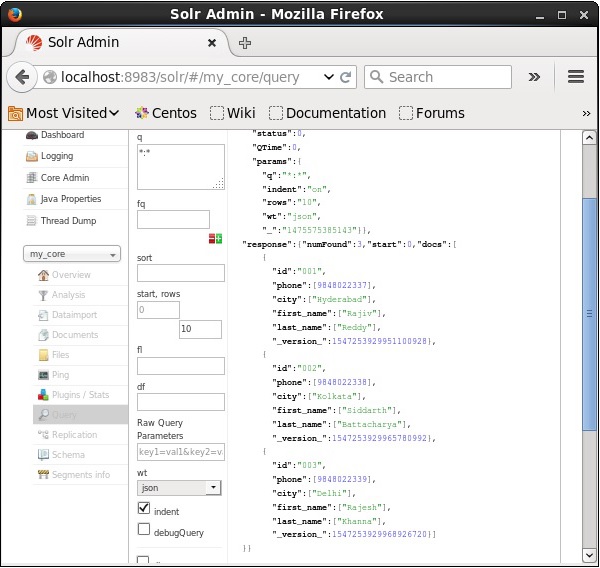Click the sort input field
Image resolution: width=600 pixels, height=568 pixels.
click(x=180, y=273)
